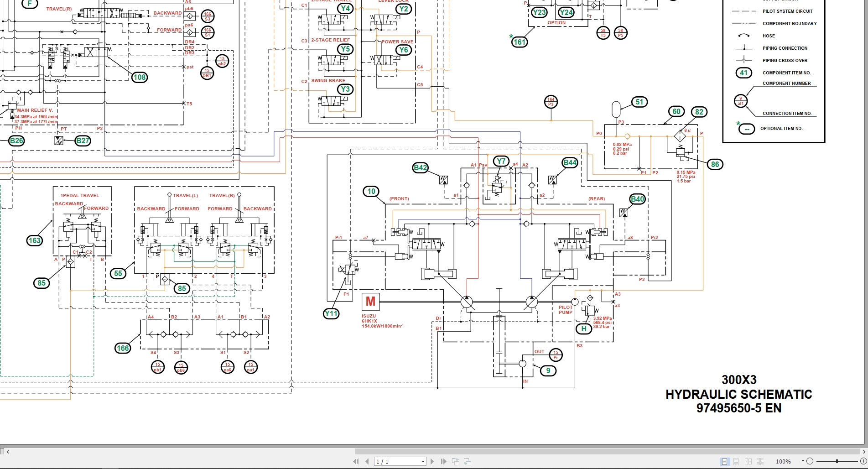Open the page number dropdown arrow
The width and height of the screenshot is (868, 469).
(x=423, y=461)
